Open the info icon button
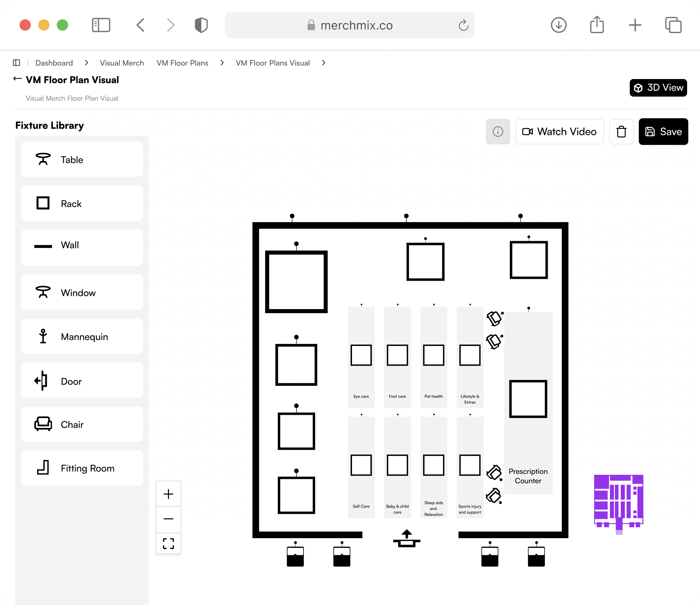The image size is (700, 605). click(497, 131)
